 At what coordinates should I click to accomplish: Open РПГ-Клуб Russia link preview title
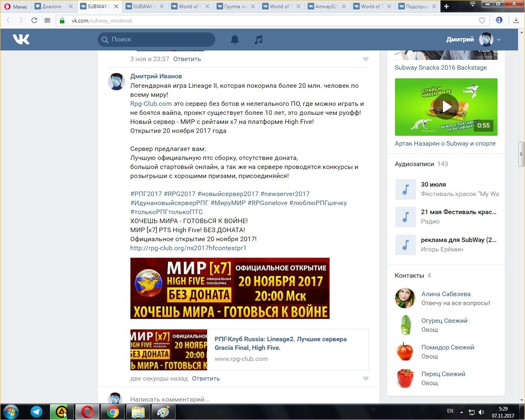coord(281,343)
